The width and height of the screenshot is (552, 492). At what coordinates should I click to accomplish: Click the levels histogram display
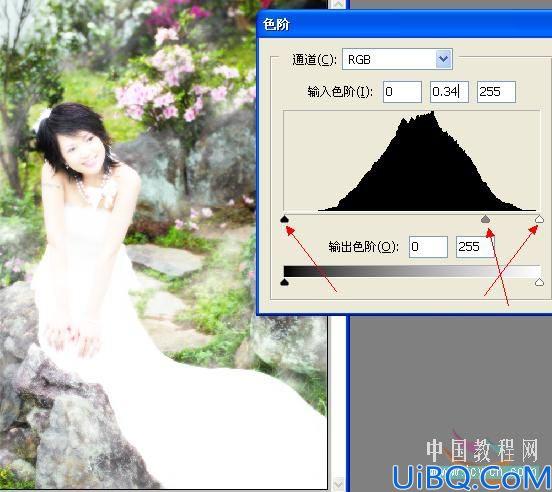coord(412,161)
